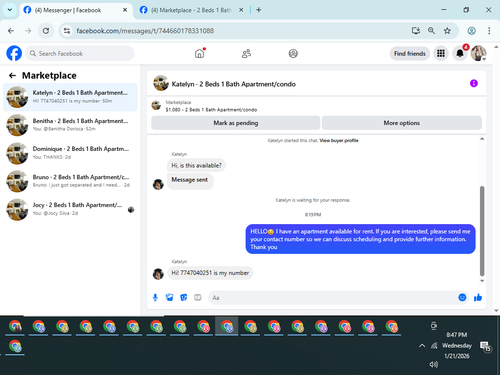Viewport: 500px width, 375px height.
Task: Open the notification center icon in taskbar
Action: coord(486,346)
